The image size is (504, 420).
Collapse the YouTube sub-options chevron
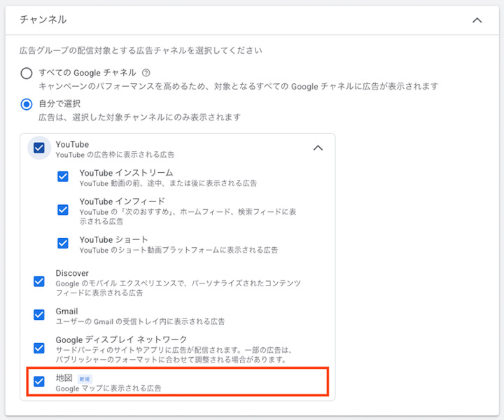tap(318, 148)
